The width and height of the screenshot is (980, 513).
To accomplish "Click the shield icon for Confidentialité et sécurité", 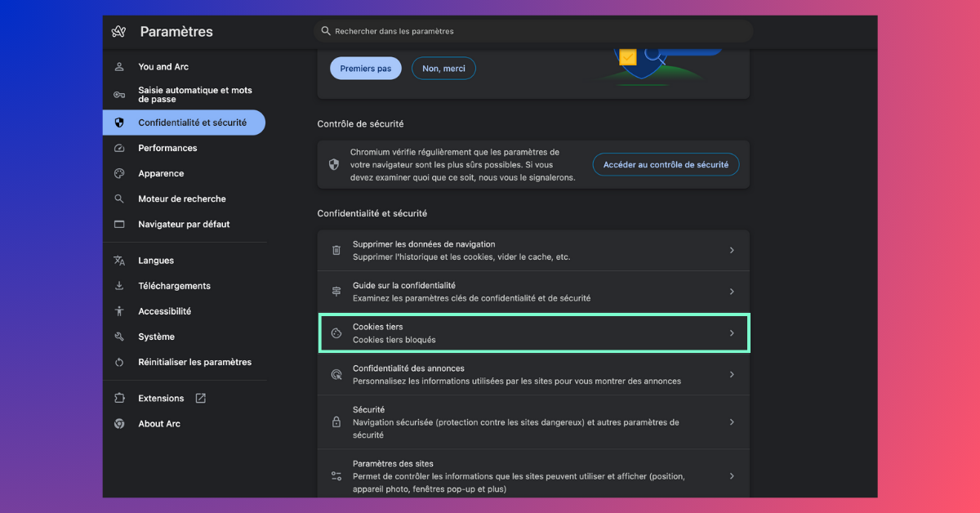I will [x=119, y=123].
